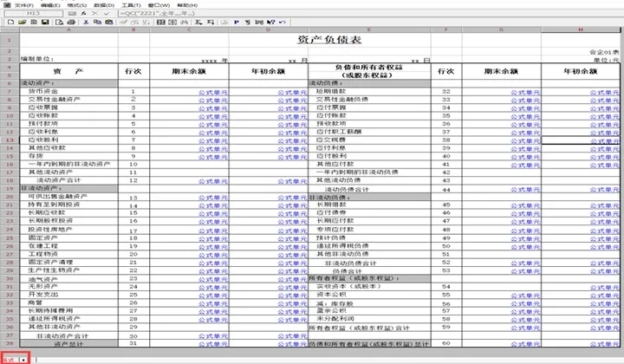Click the fx function button
This screenshot has height=364, width=624.
(83, 14)
